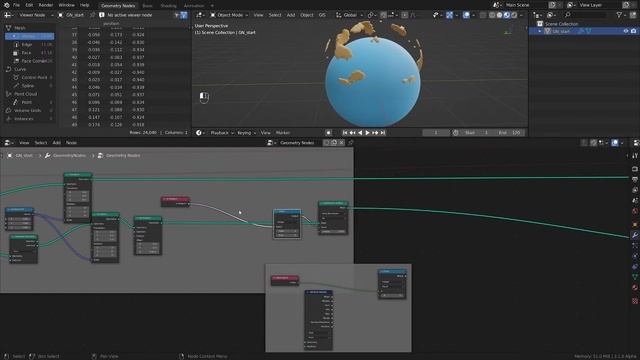Toggle viewport gizmos display
640x360 pixels.
[x=449, y=15]
